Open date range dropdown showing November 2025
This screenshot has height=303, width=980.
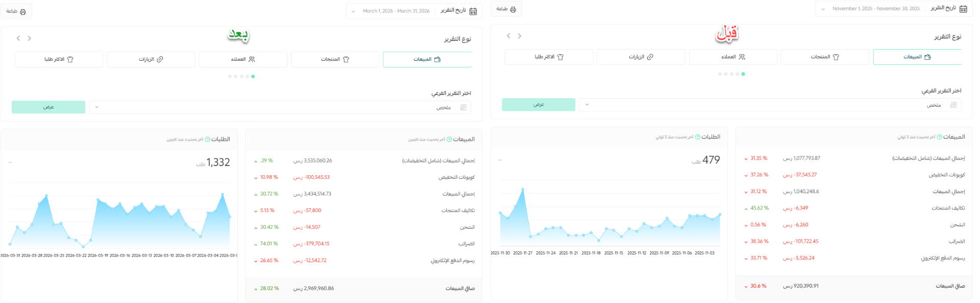[x=872, y=9]
